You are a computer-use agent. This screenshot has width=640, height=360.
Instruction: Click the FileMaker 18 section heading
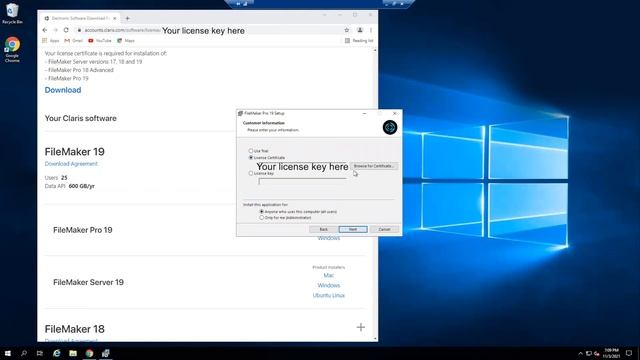(x=74, y=329)
